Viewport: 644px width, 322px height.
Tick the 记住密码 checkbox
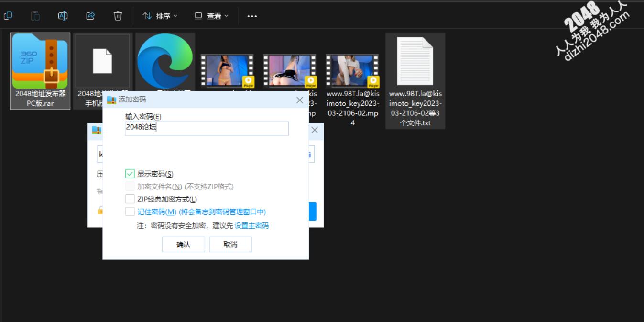click(130, 211)
